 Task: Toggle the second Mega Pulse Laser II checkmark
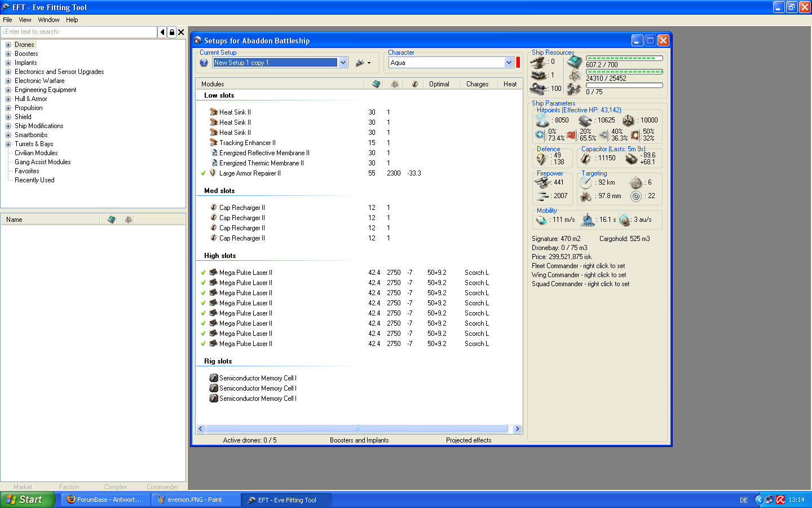click(203, 283)
